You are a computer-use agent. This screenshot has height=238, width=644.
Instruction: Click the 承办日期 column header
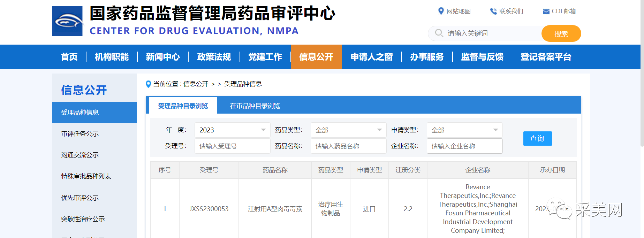pyautogui.click(x=552, y=170)
